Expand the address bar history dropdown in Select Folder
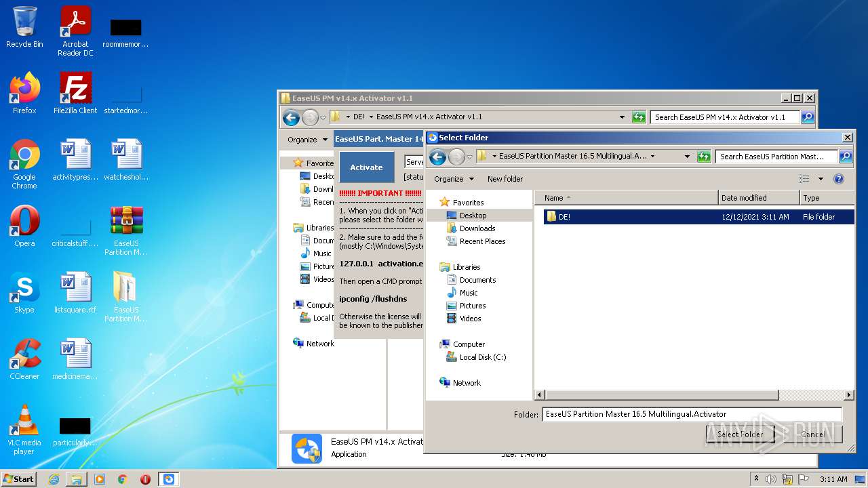Image resolution: width=868 pixels, height=488 pixels. pyautogui.click(x=687, y=157)
